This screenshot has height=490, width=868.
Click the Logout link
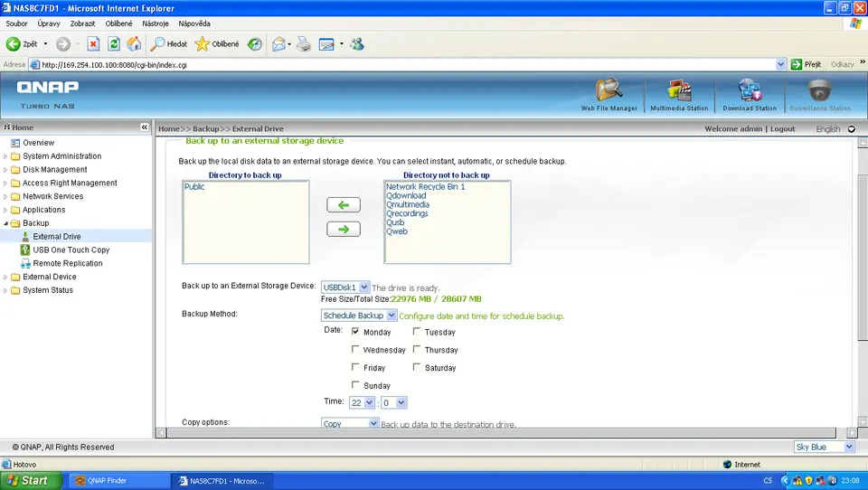[782, 129]
